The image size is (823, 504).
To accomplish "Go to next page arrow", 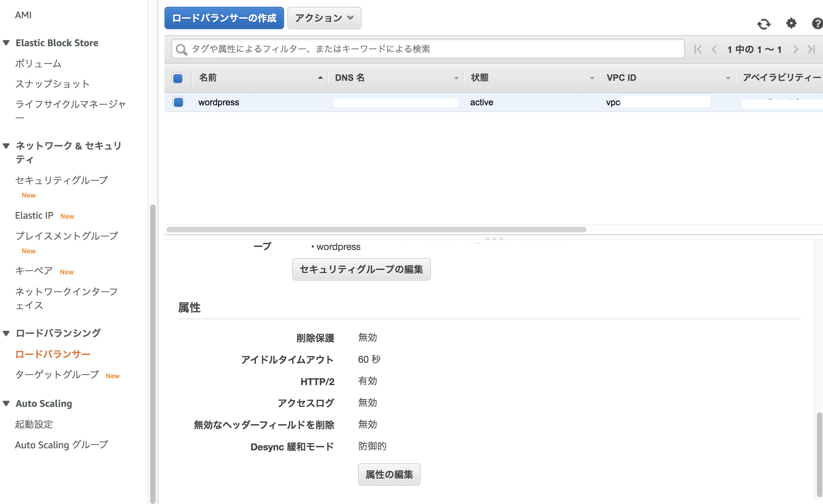I will (795, 50).
